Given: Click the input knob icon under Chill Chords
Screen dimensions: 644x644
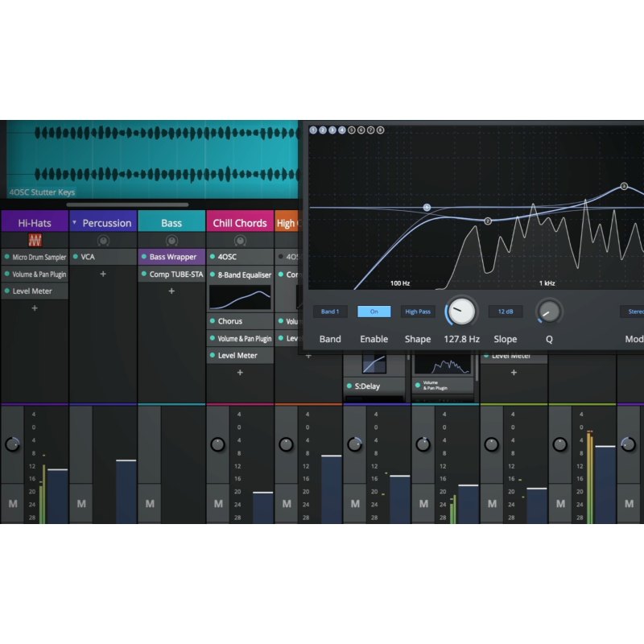Looking at the screenshot, I should tap(240, 240).
